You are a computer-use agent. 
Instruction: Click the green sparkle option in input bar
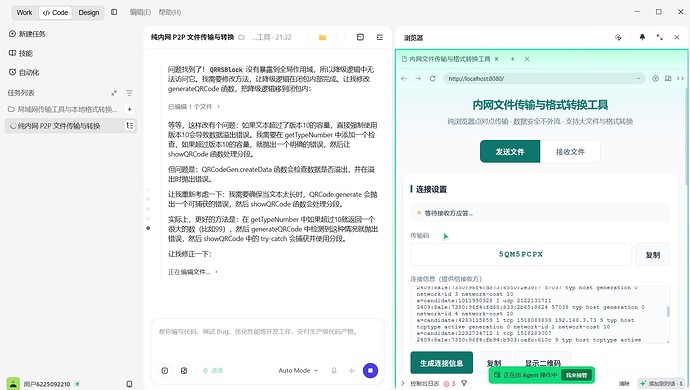coord(213,371)
